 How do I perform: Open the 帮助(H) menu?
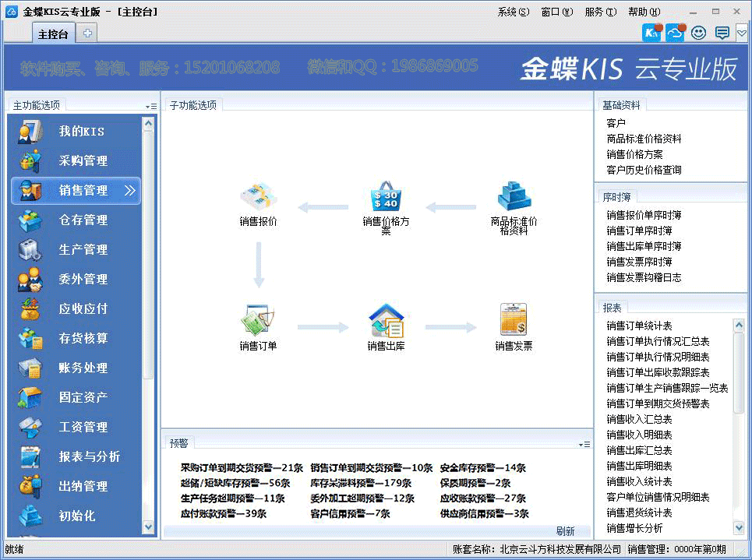(644, 12)
